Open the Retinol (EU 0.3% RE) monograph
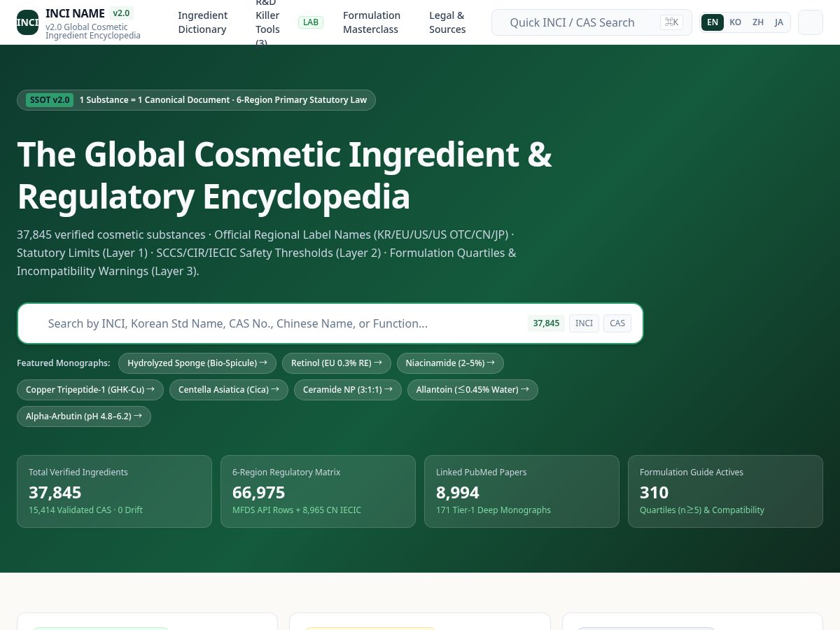The width and height of the screenshot is (840, 630). 337,363
